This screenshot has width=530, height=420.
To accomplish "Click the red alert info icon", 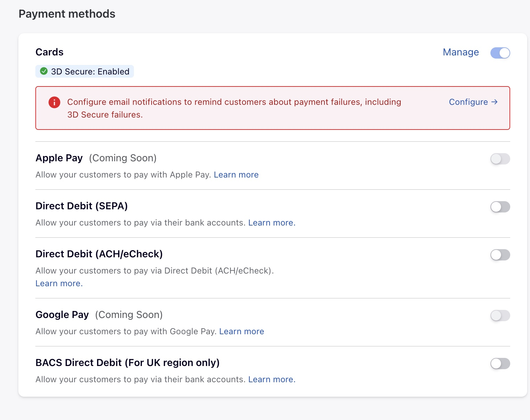I will pos(54,102).
